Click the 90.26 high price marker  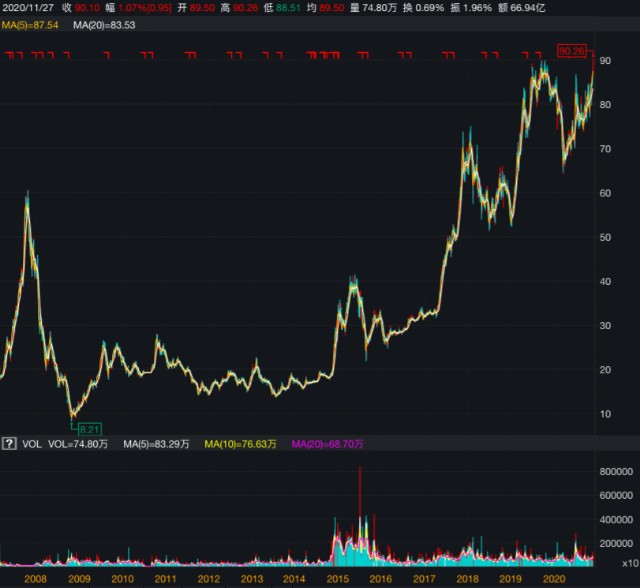point(572,51)
